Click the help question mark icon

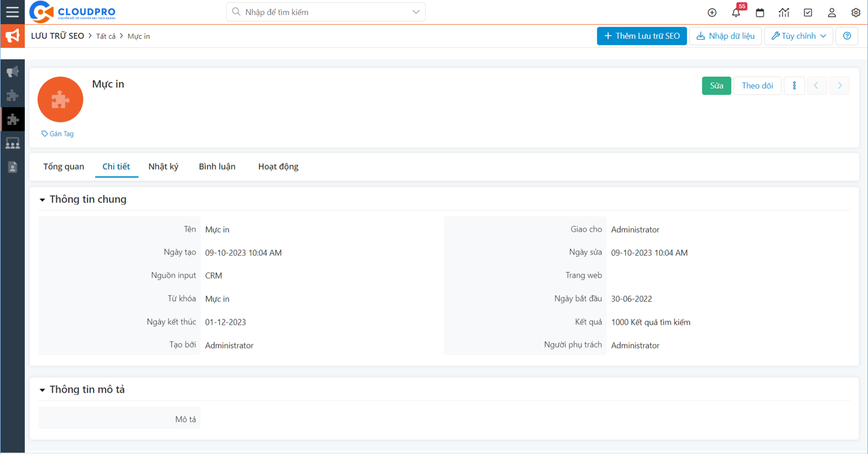[x=847, y=36]
